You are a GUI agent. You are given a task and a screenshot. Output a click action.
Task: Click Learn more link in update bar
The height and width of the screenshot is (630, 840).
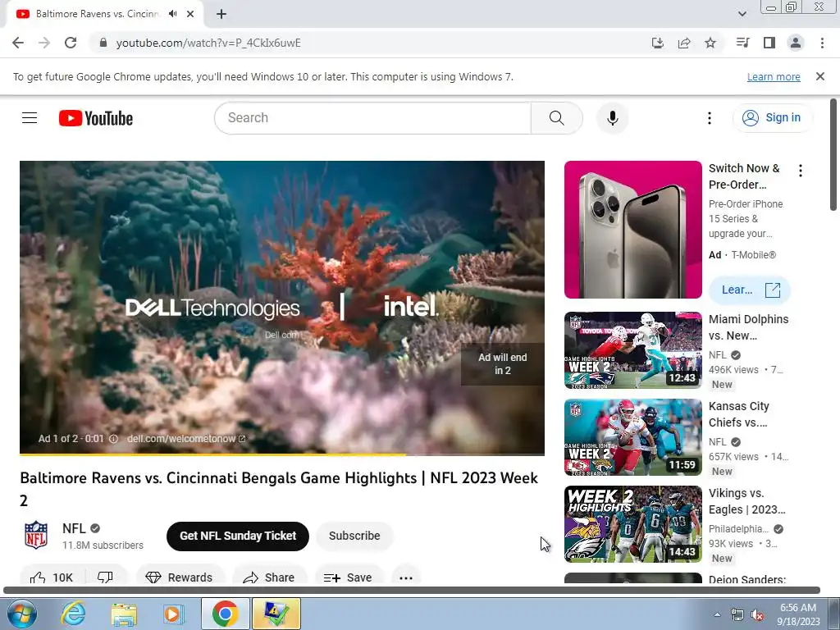[x=774, y=76]
